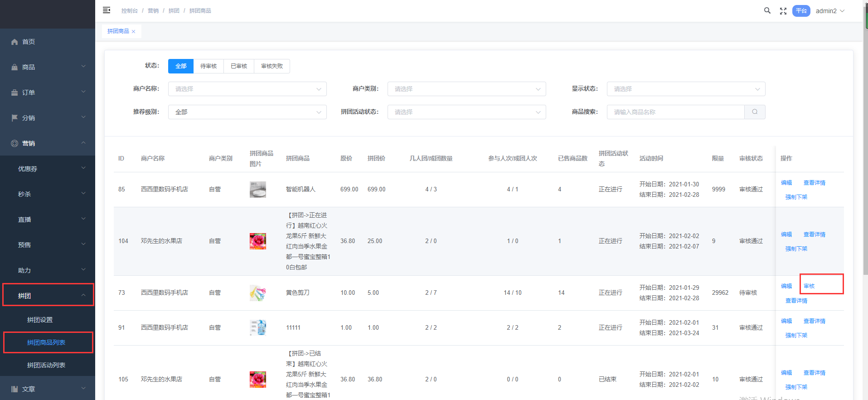Select the 已审核 status filter
Screen dimensions: 868x400
coord(239,66)
